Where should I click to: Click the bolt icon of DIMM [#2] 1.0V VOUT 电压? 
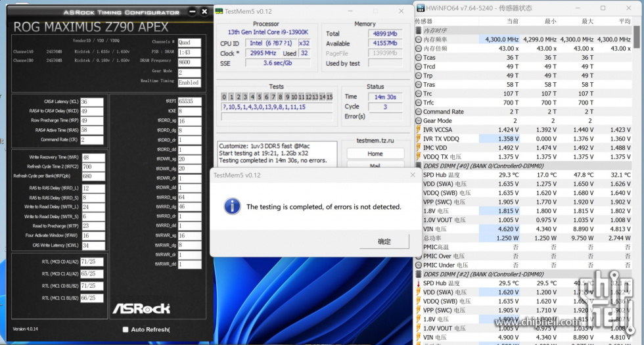pyautogui.click(x=419, y=329)
